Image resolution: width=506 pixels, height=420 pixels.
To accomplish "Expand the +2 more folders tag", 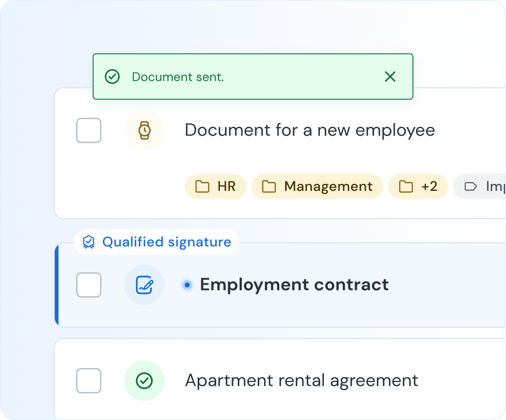I will [x=418, y=186].
